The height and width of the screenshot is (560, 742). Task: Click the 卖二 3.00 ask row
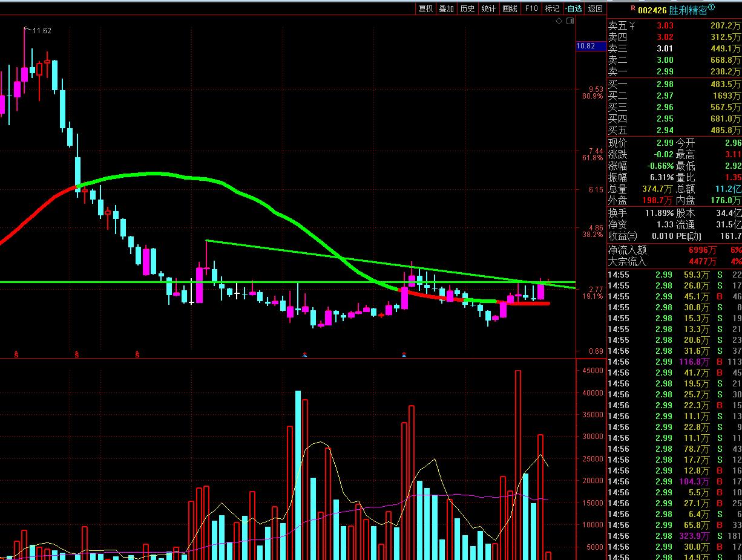coord(674,60)
